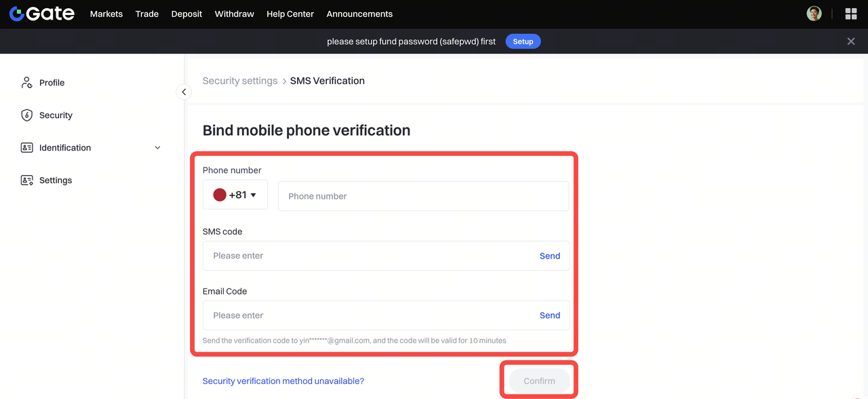Send the SMS code
Screen dimensions: 868x399
pyautogui.click(x=549, y=256)
